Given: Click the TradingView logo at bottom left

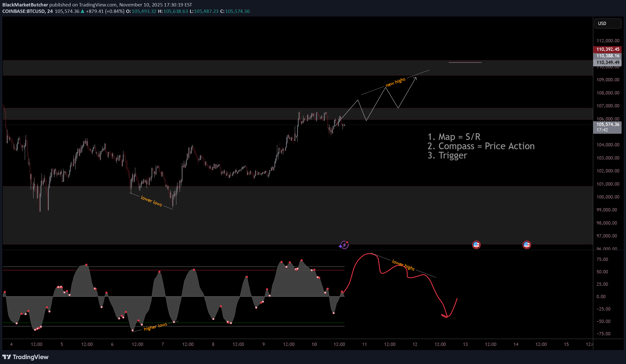Looking at the screenshot, I should point(25,357).
